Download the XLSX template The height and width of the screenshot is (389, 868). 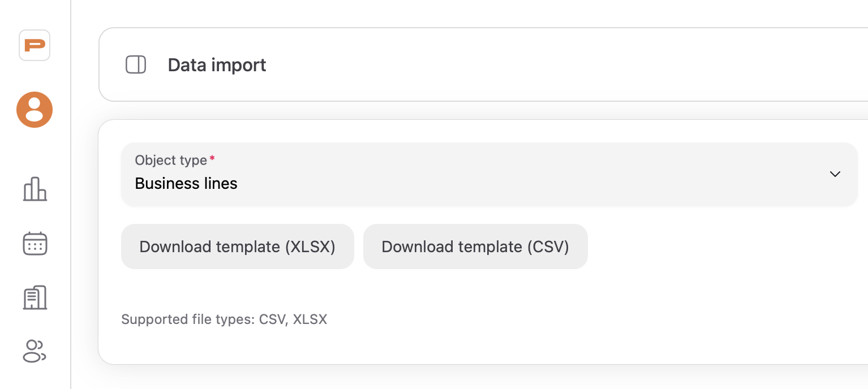(237, 247)
